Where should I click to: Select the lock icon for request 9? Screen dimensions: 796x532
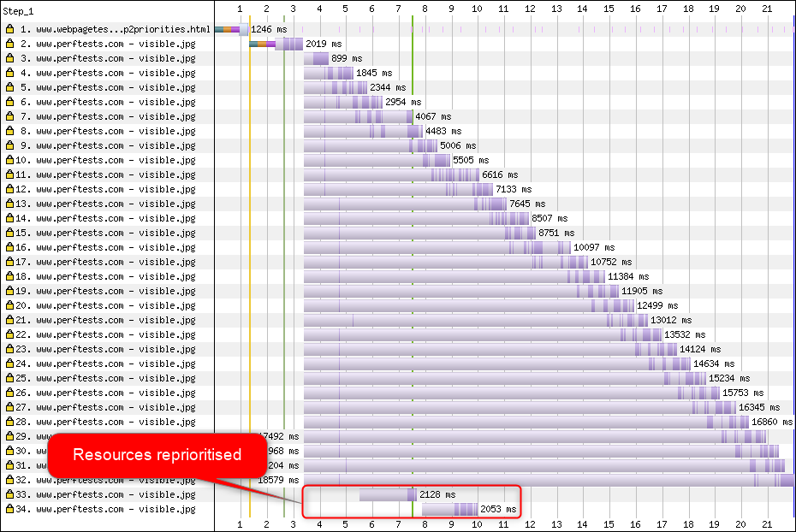point(9,145)
